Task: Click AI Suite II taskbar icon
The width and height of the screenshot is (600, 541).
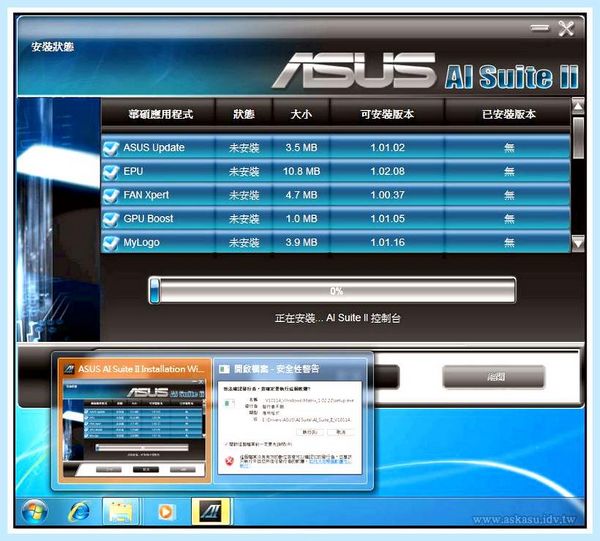Action: 211,512
